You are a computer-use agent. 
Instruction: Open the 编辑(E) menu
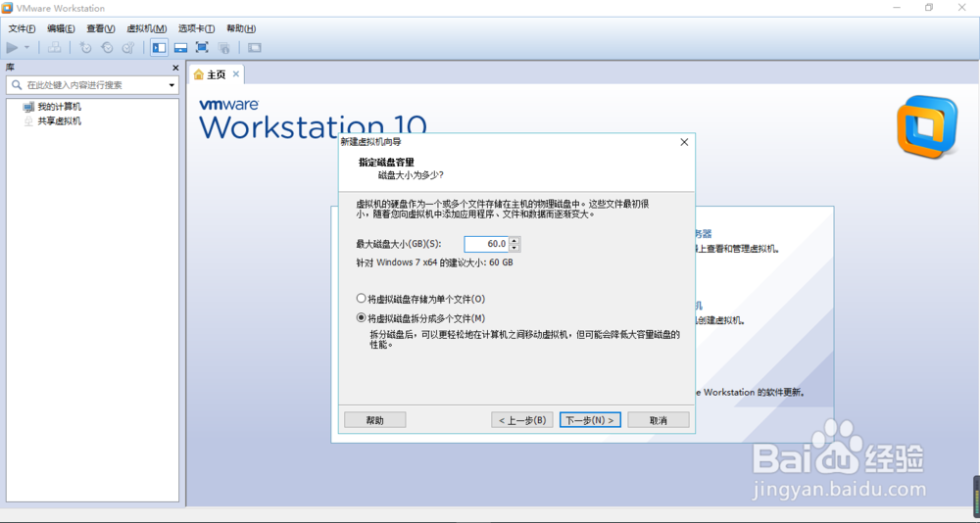coord(61,28)
